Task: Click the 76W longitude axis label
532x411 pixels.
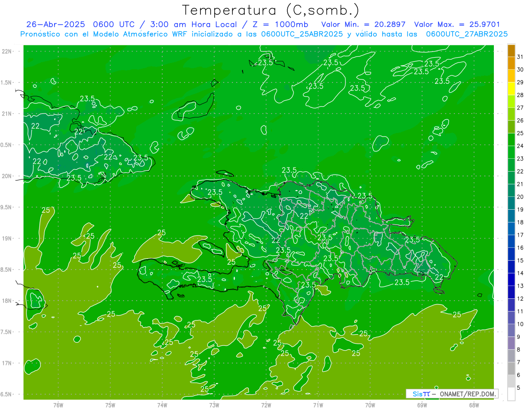Action: pyautogui.click(x=58, y=405)
